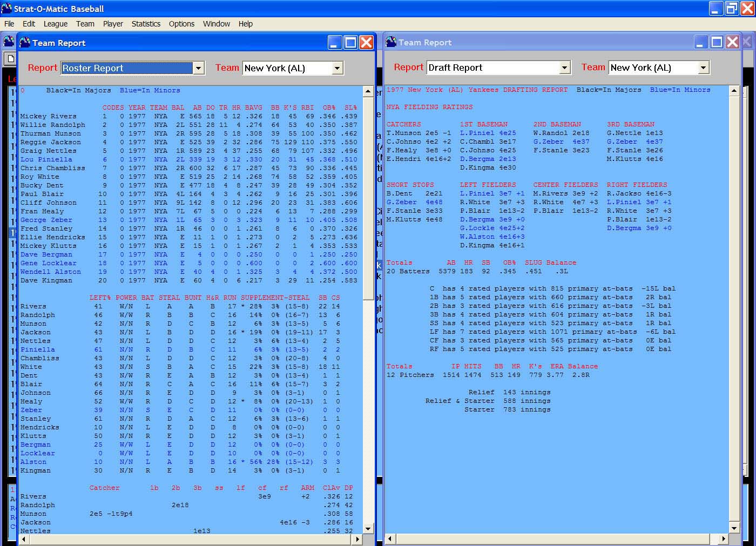This screenshot has height=546, width=756.
Task: Click G.Nettle third baseman rating entry
Action: point(634,133)
